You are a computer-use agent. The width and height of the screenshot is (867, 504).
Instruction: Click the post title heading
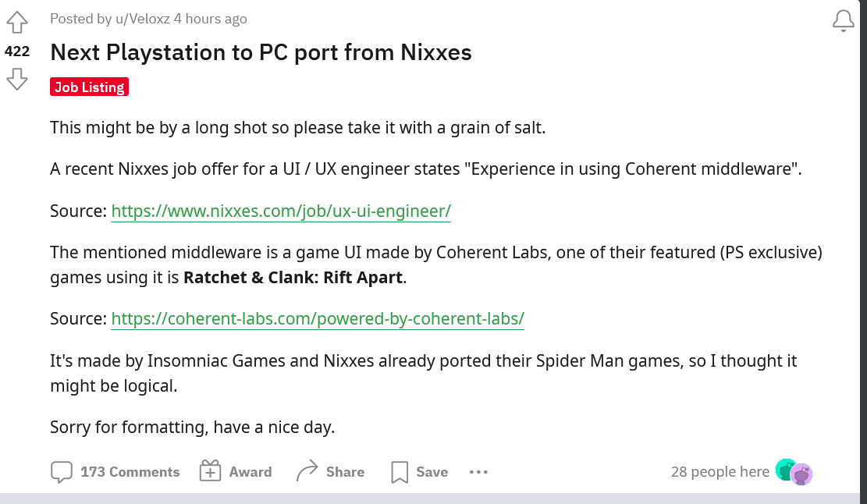(x=261, y=52)
